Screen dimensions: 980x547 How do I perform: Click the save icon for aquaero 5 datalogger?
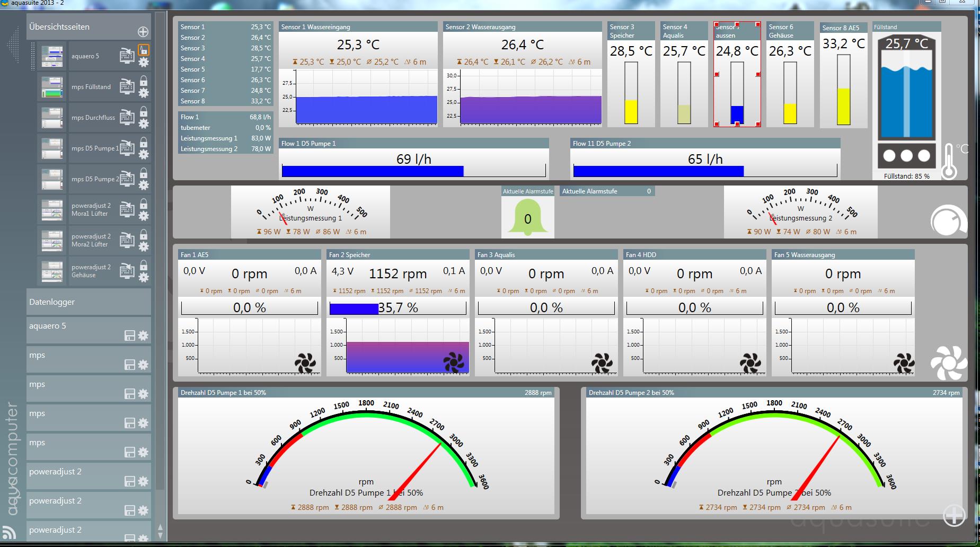click(129, 336)
